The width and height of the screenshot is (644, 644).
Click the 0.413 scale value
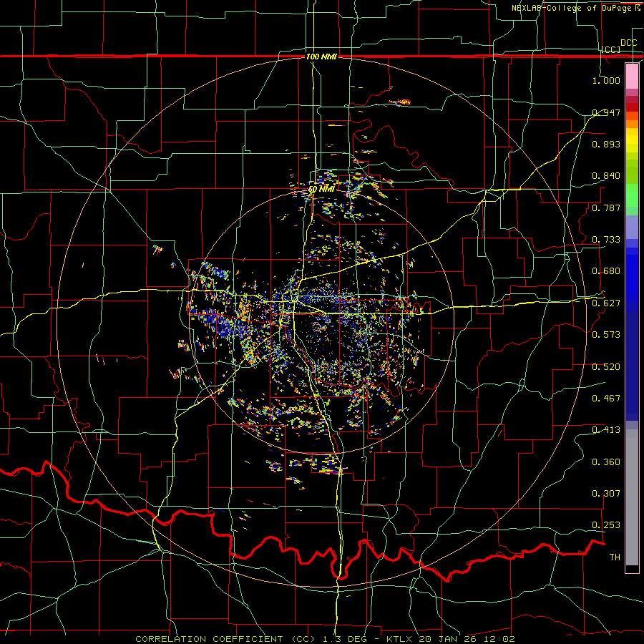tap(606, 430)
